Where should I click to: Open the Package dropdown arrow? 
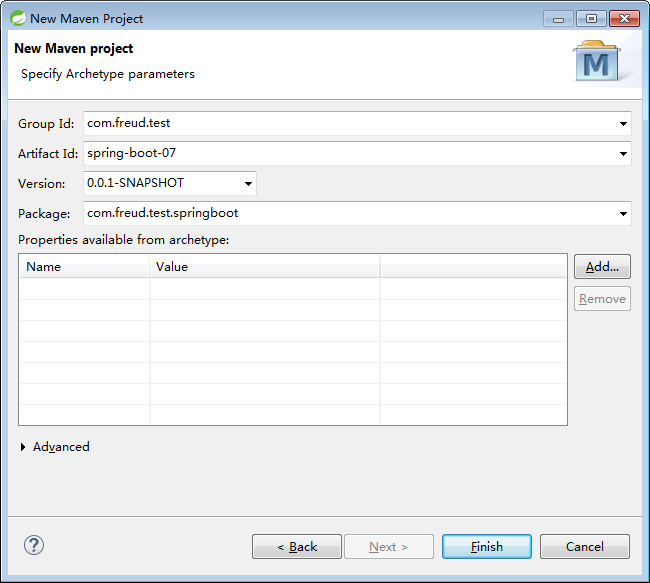[623, 214]
